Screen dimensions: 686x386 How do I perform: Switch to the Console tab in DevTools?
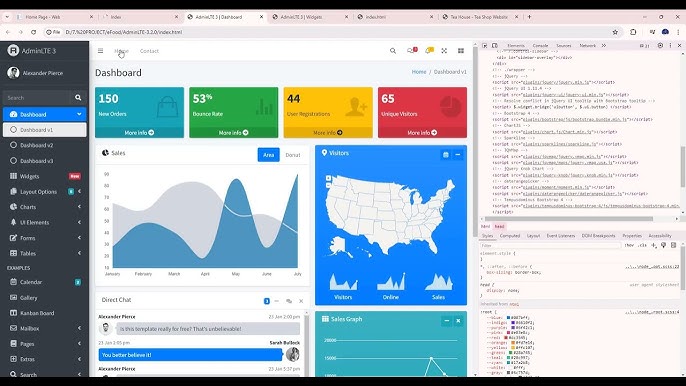540,46
